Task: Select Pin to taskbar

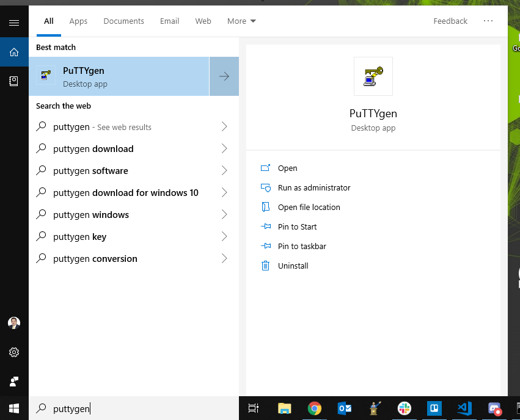Action: [x=293, y=247]
